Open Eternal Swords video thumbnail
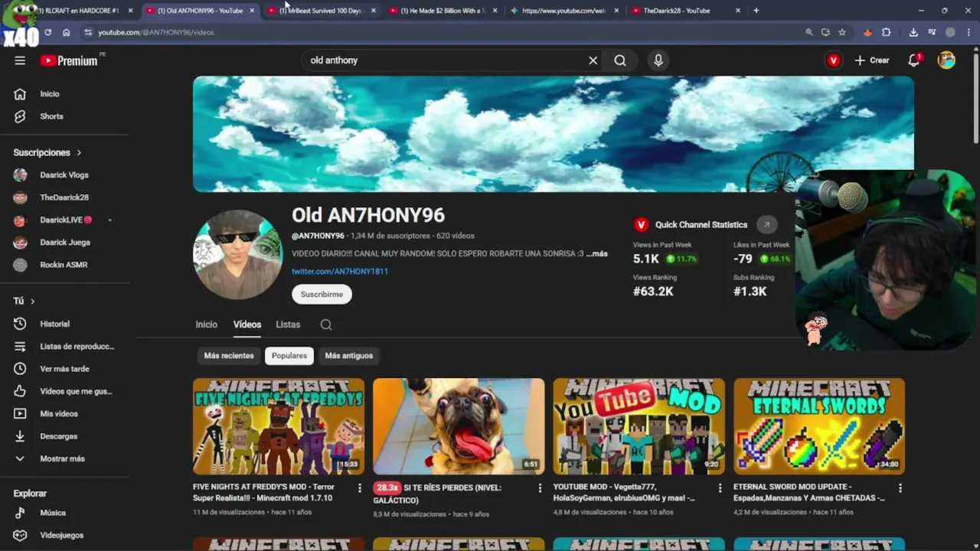 point(819,426)
